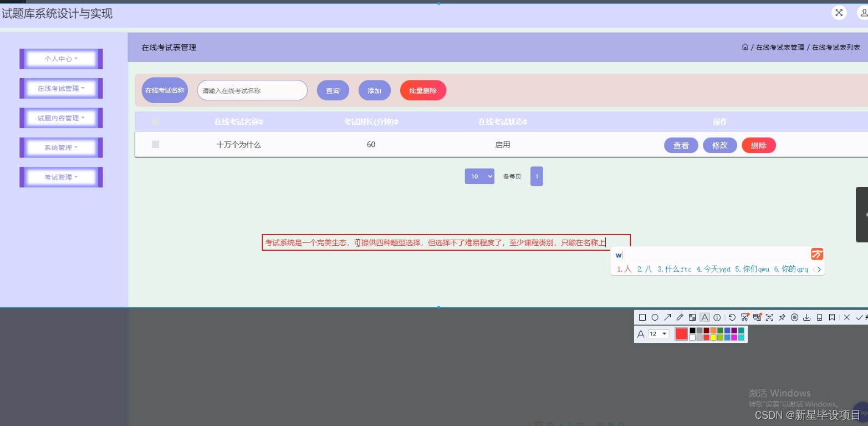Click the 查询 search button

[x=333, y=90]
